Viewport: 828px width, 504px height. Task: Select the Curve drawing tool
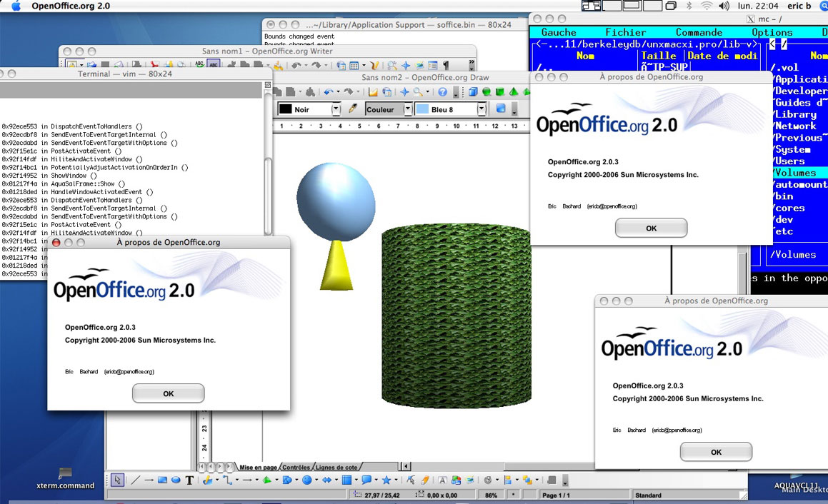(x=207, y=480)
